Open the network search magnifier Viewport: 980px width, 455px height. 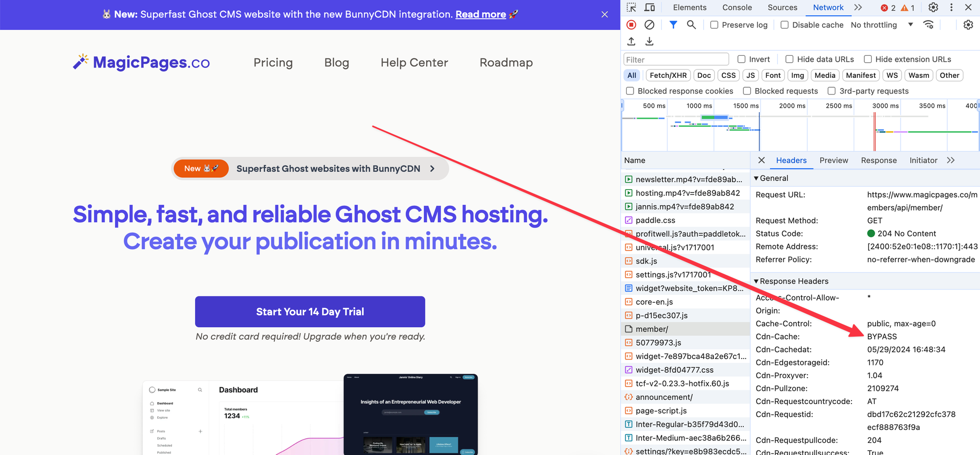691,24
